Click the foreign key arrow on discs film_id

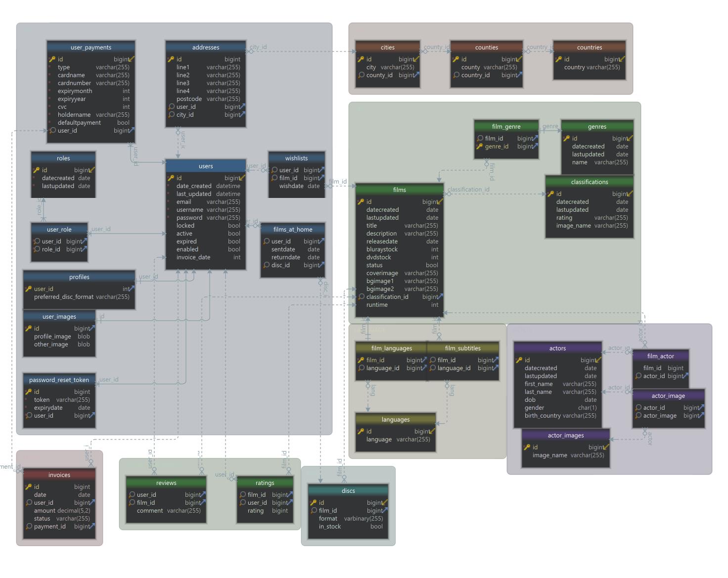[x=384, y=510]
